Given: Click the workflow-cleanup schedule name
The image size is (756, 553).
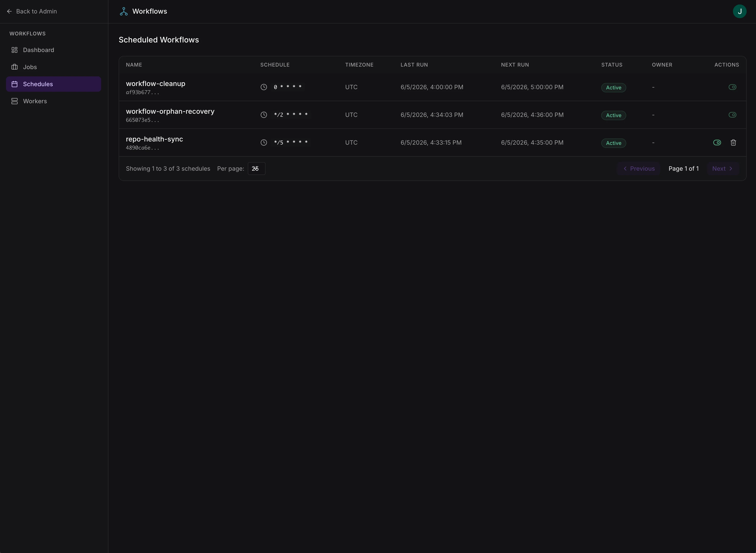Looking at the screenshot, I should 155,84.
